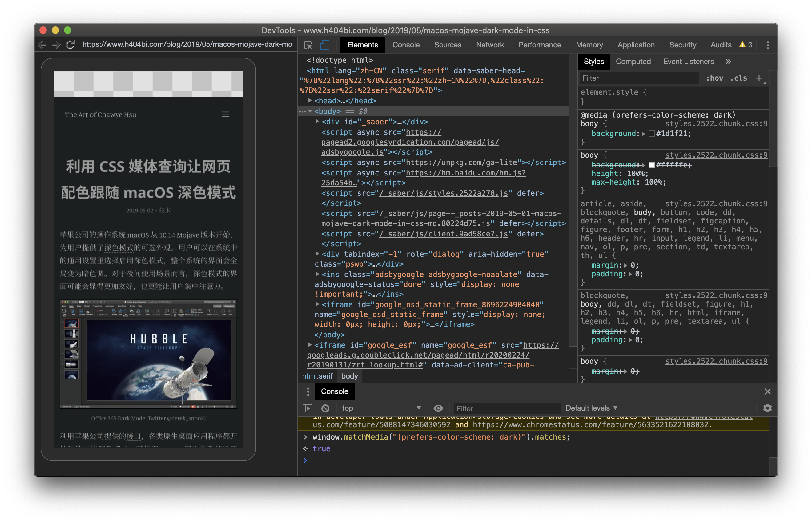Toggle the :hov element state panel

point(714,78)
